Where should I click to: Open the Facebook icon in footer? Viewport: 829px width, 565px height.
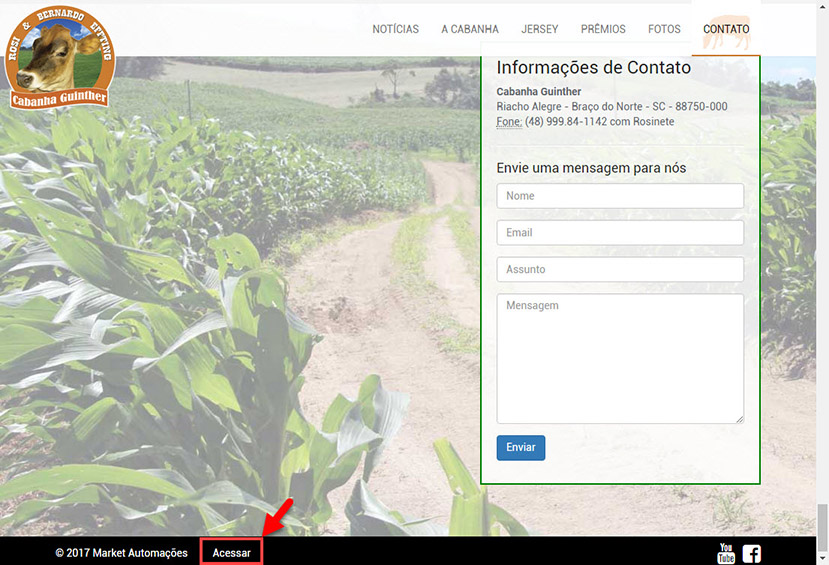[751, 553]
